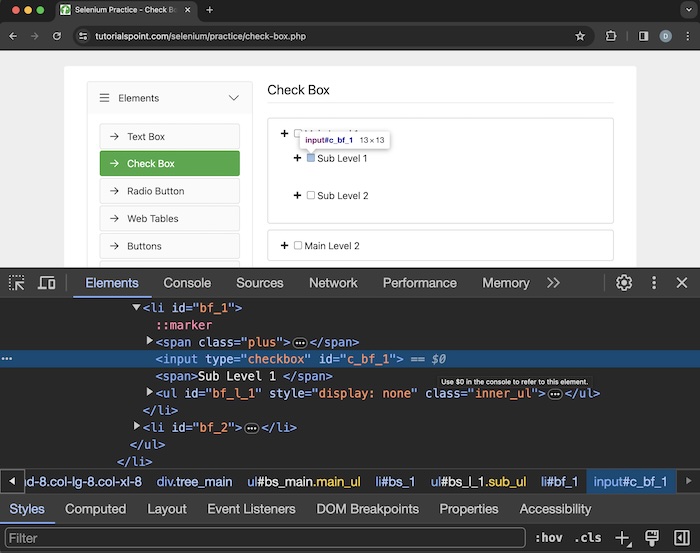700x553 pixels.
Task: Open DevTools settings gear
Action: click(x=624, y=283)
